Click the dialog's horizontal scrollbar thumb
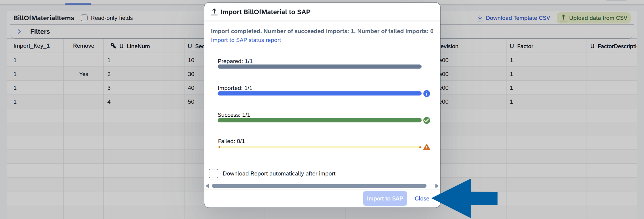 click(x=319, y=186)
